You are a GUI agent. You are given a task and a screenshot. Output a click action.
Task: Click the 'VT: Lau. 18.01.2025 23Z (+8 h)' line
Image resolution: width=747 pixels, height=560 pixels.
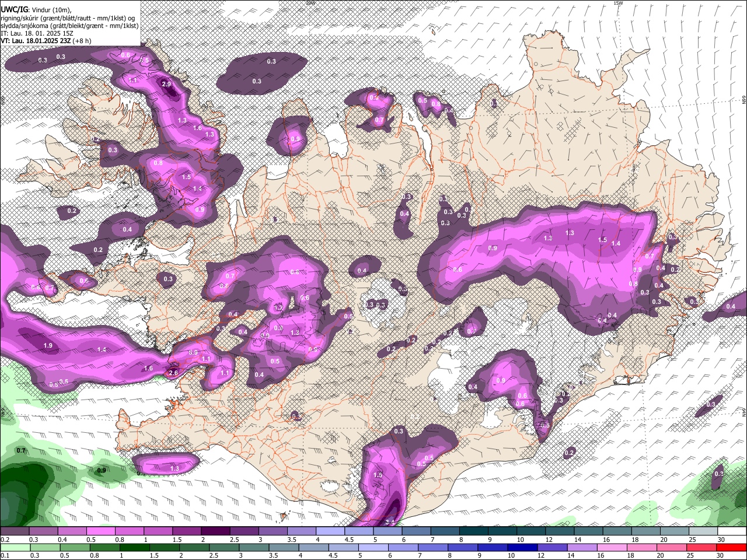coord(46,41)
